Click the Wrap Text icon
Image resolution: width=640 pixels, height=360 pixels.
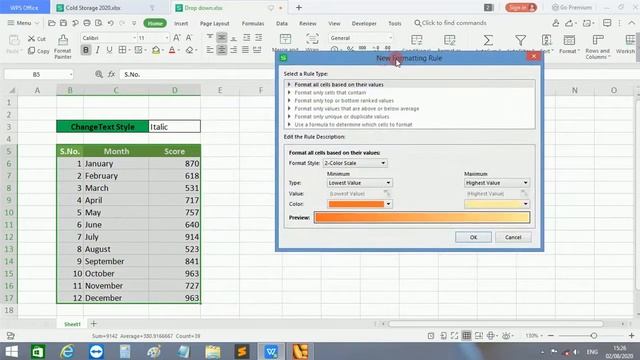[x=312, y=40]
